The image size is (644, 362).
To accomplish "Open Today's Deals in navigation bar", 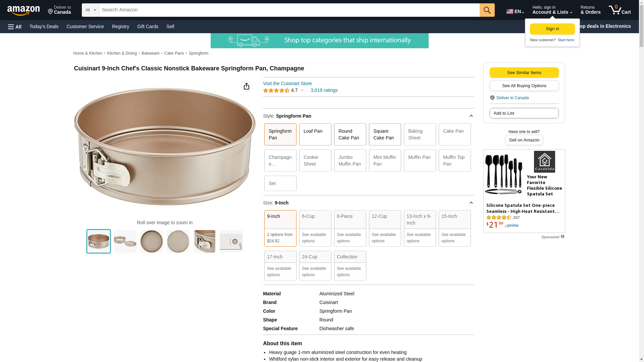I will click(44, 26).
